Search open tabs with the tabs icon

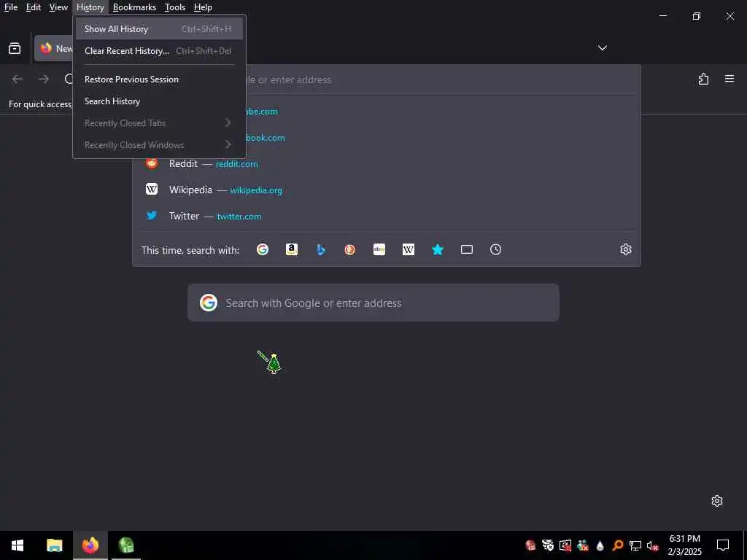click(467, 249)
